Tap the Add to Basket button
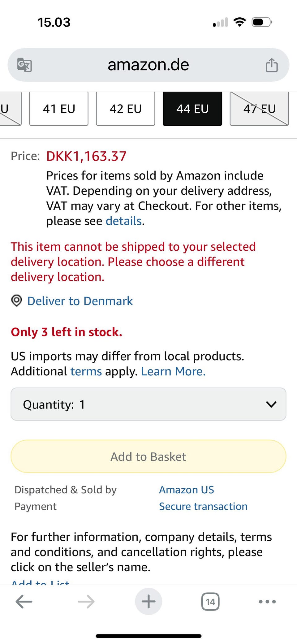297x644 pixels. click(148, 456)
